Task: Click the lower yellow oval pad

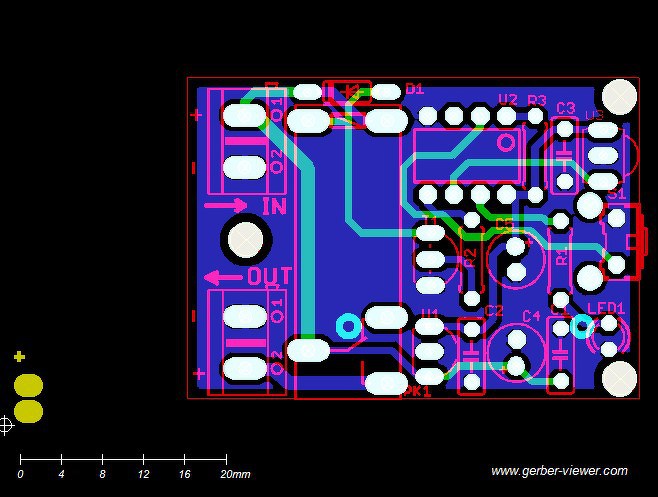Action: [29, 411]
